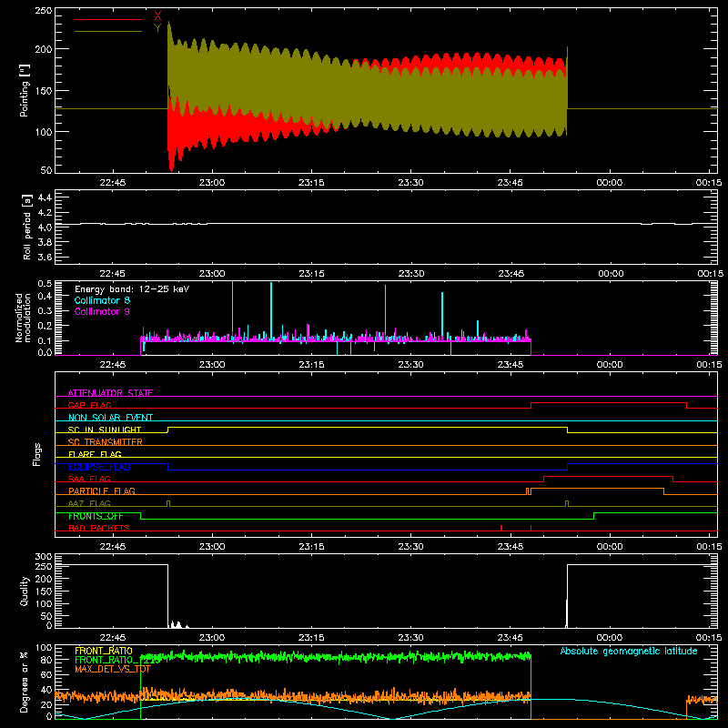Click the yellow FRONT_RATIO legend label

click(104, 651)
